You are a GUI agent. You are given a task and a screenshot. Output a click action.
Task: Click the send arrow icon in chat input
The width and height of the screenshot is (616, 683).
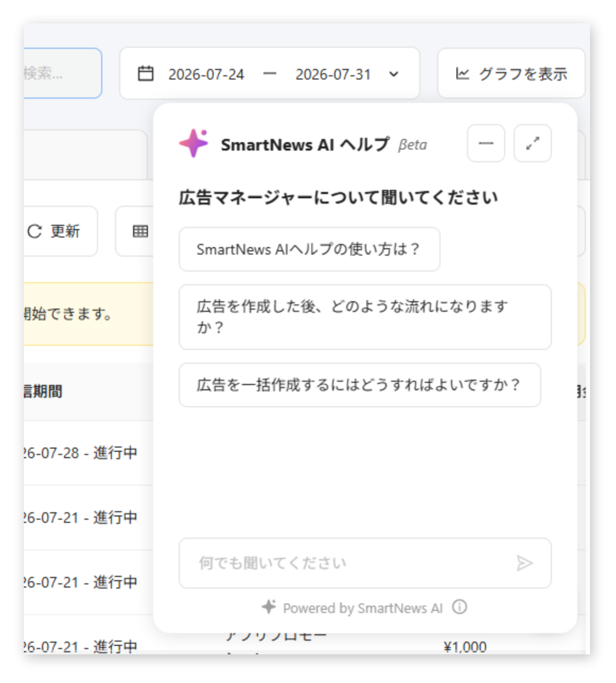pyautogui.click(x=525, y=563)
